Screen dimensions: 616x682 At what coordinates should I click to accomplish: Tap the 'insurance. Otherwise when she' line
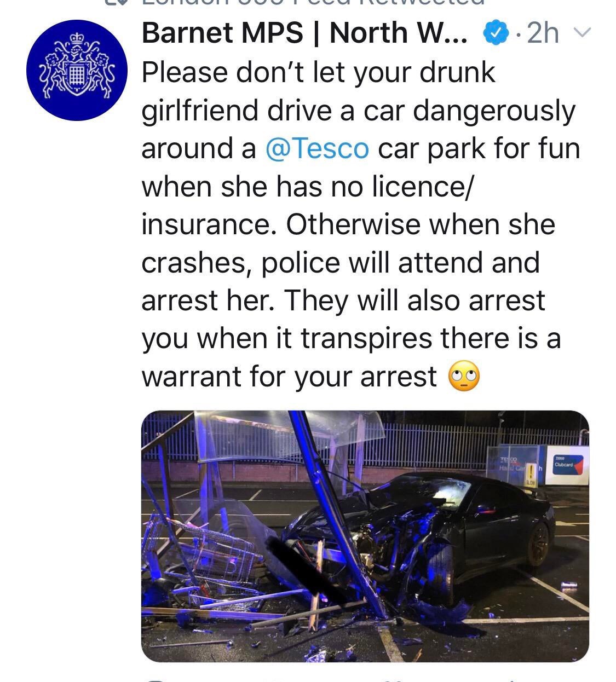tap(348, 224)
